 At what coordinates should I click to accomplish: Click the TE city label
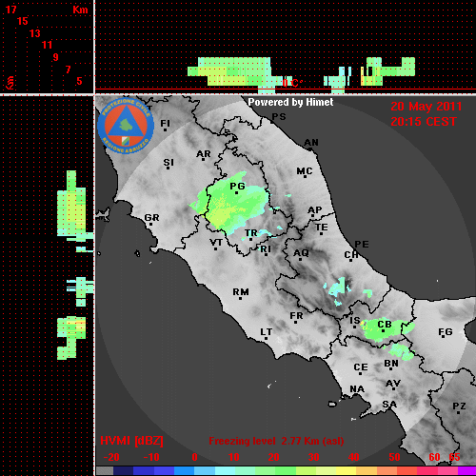[x=322, y=228]
